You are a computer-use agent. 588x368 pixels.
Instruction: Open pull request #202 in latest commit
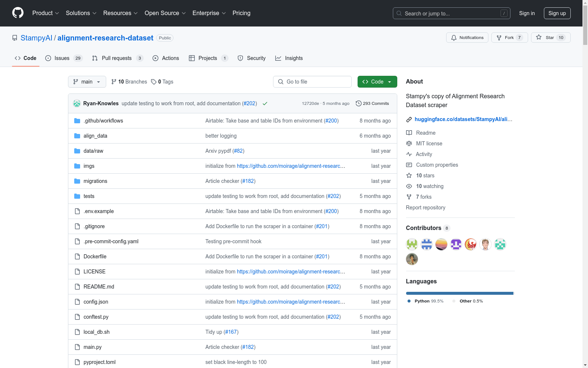click(x=250, y=103)
